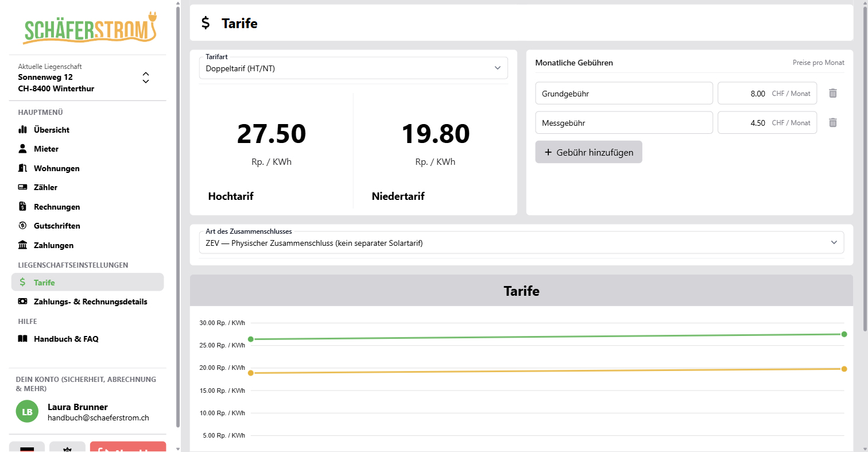Click the last green data point on the chart
868x452 pixels.
[x=844, y=334]
